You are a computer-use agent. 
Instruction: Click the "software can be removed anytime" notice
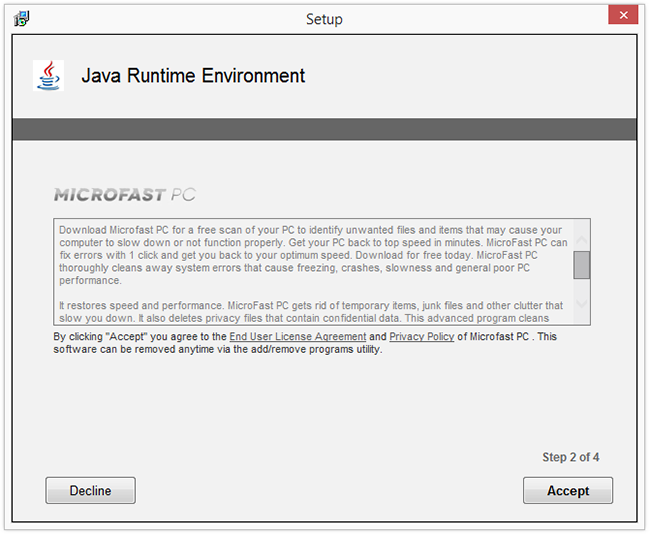click(217, 349)
